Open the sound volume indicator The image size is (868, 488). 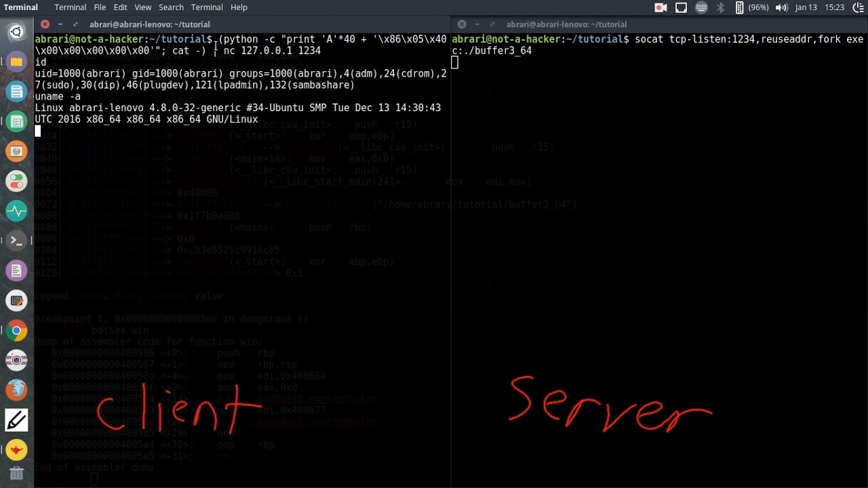pyautogui.click(x=781, y=7)
